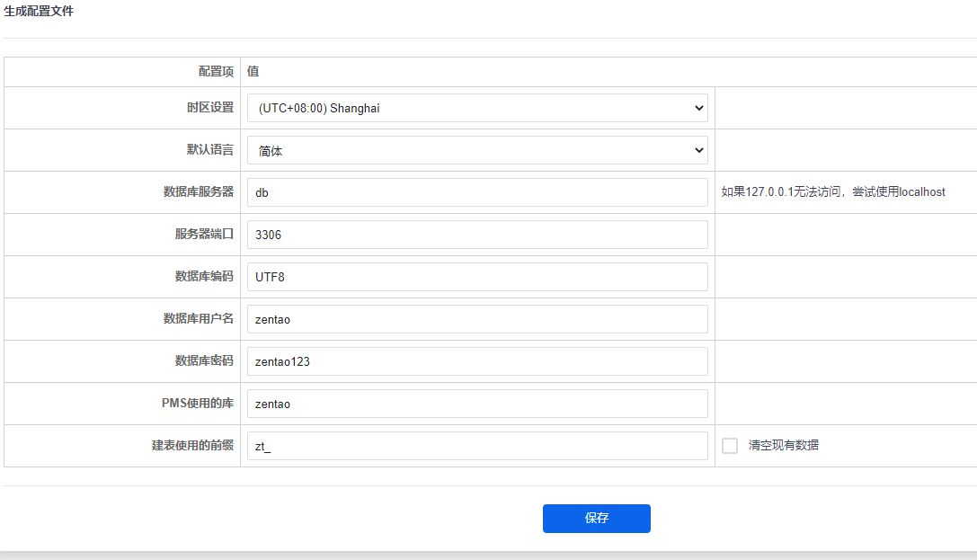Click the 服务器端口 label
The image size is (977, 560).
pos(204,235)
